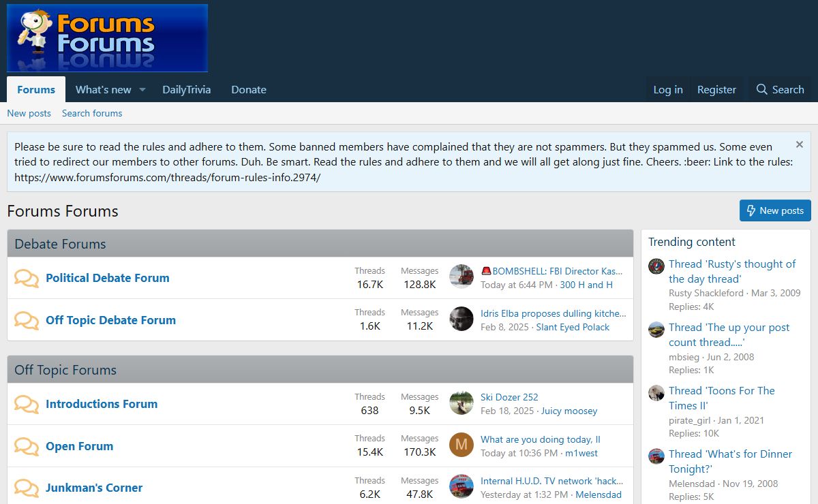This screenshot has height=504, width=818.
Task: Open Rusty Shackleford's avatar in Trending content
Action: (656, 266)
